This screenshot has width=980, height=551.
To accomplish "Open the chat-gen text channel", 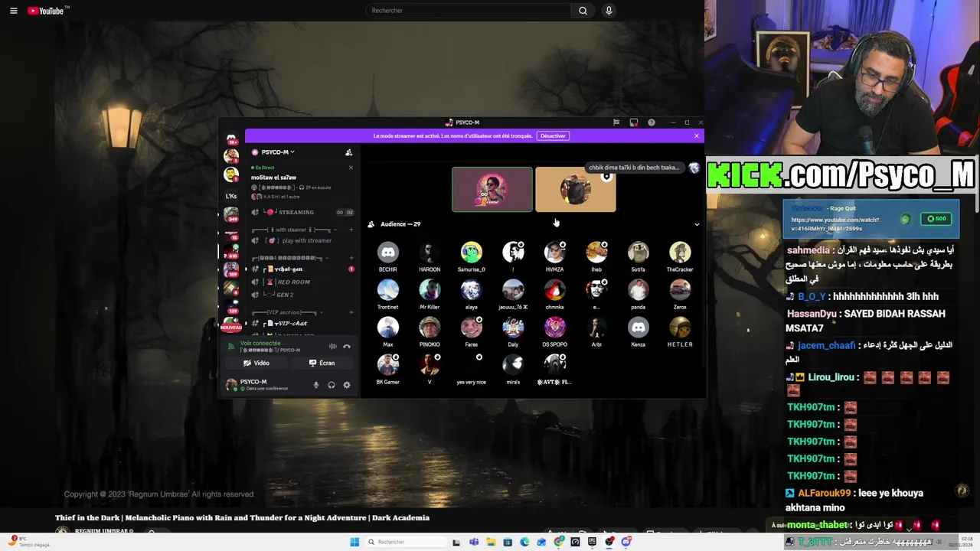I will pos(302,269).
